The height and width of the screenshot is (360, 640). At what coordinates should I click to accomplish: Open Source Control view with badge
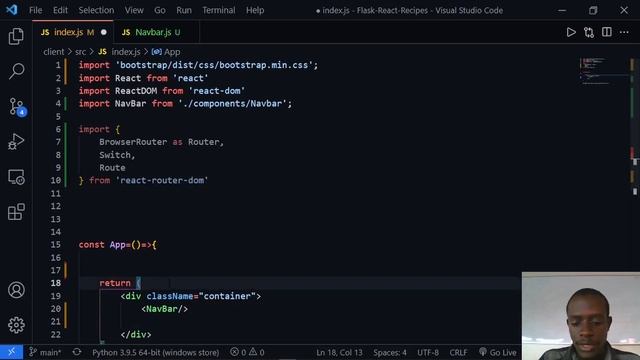coord(17,107)
